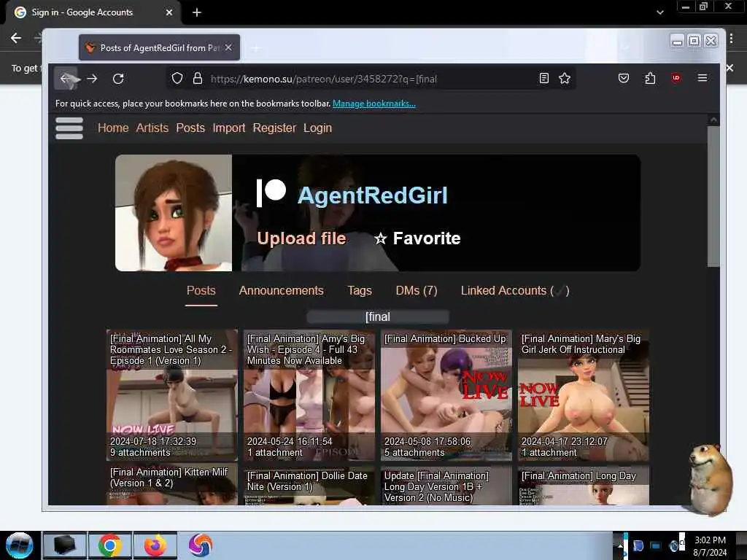Save page with the Pocket icon

[624, 78]
